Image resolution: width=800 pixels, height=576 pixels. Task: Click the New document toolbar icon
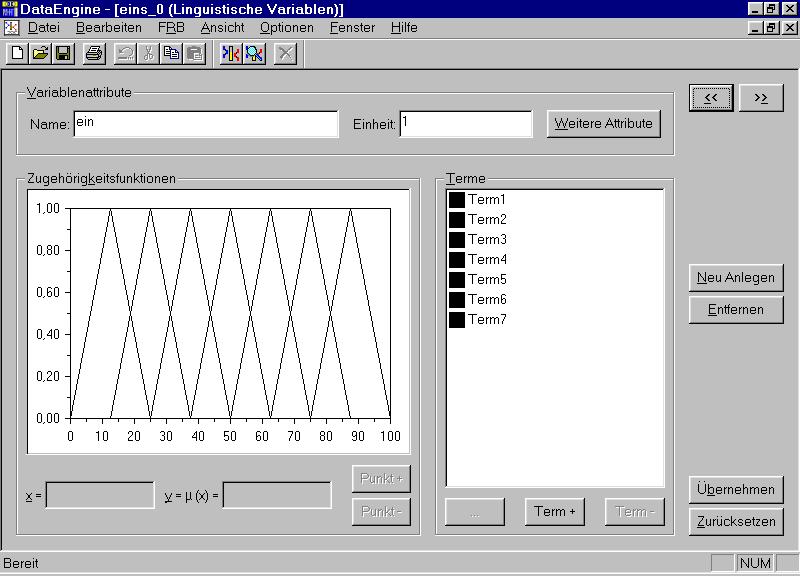(17, 53)
